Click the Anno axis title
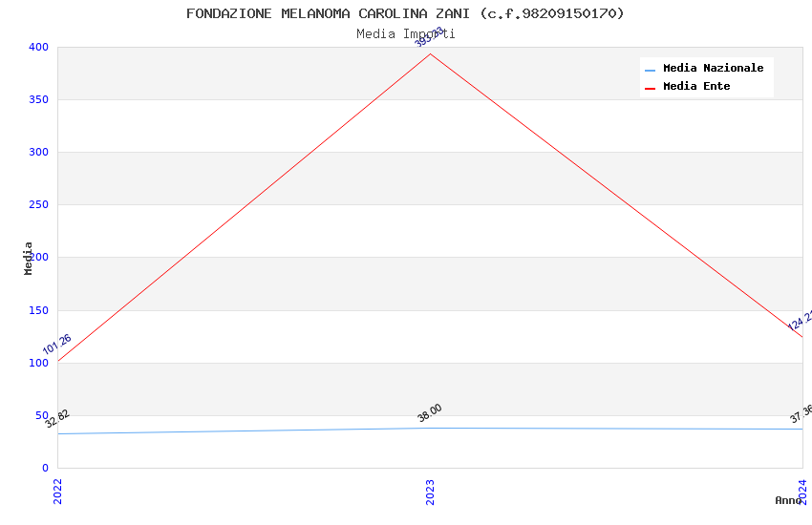This screenshot has width=812, height=525. coord(788,500)
